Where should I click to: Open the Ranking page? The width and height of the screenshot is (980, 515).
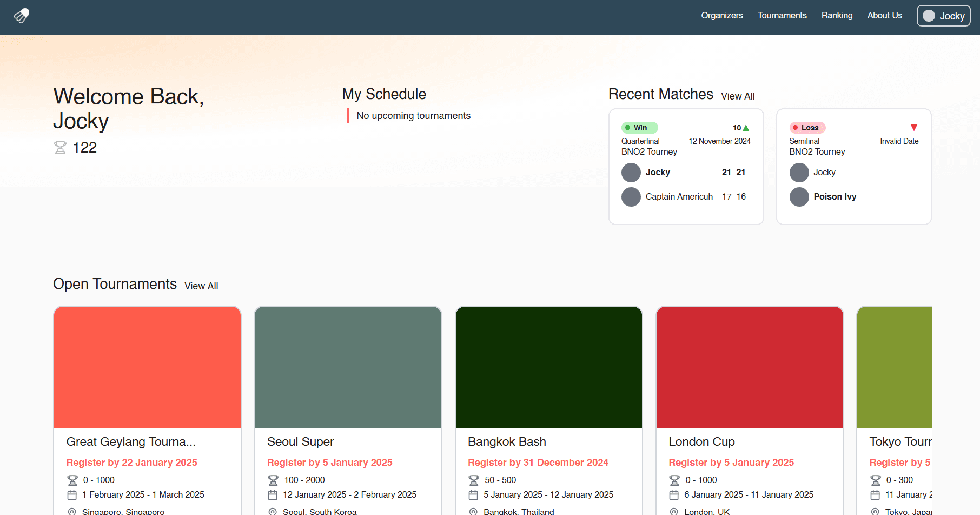(837, 16)
